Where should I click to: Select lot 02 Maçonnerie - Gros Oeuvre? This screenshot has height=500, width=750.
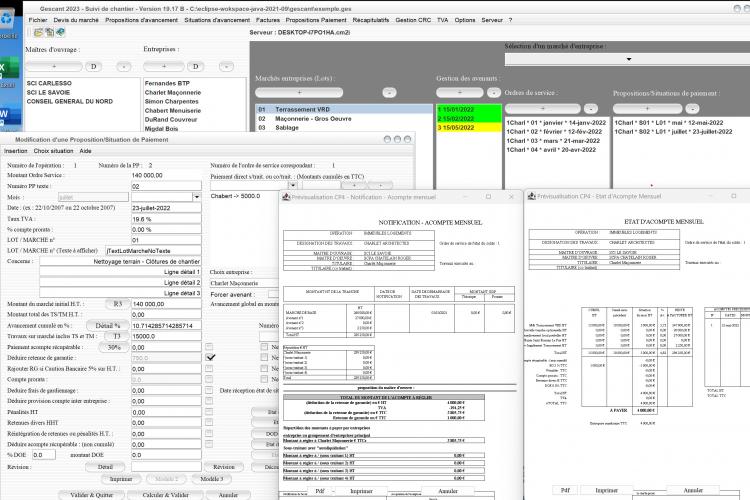344,119
